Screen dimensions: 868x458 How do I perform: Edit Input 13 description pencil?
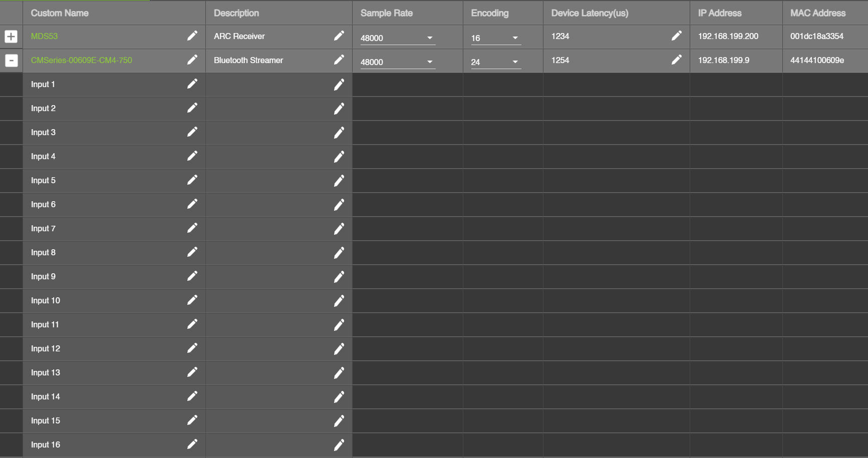coord(339,373)
